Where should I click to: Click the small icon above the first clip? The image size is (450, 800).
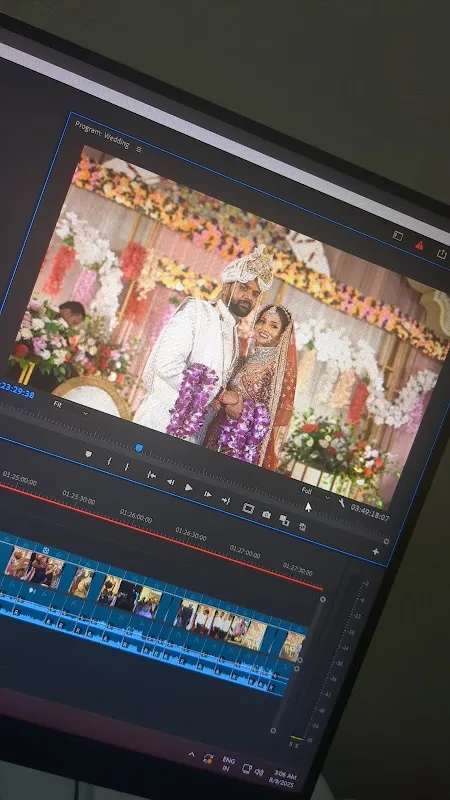pos(46,550)
